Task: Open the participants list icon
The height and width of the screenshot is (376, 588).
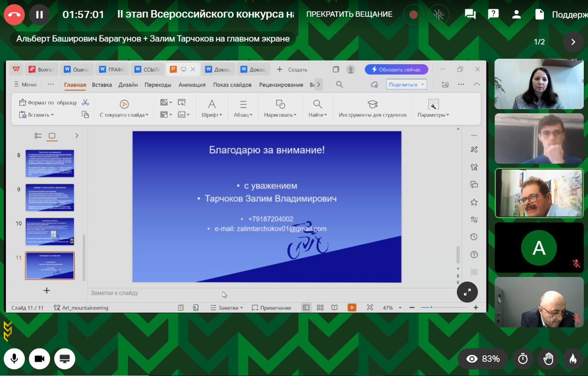Action: [x=516, y=15]
